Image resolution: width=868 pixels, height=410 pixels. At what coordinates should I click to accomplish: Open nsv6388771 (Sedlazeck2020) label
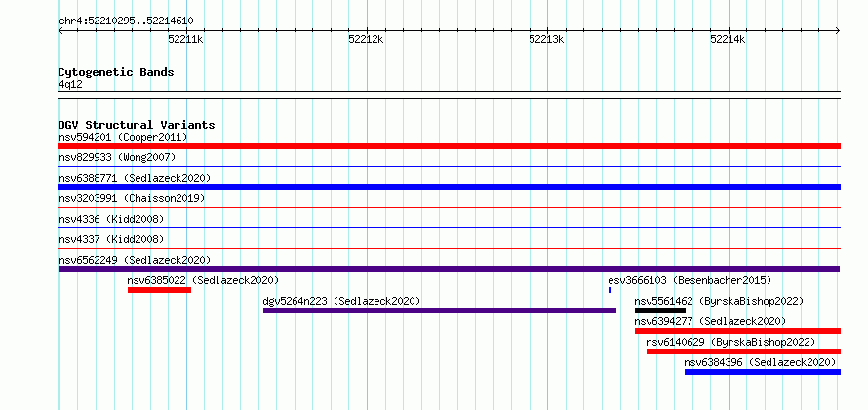point(135,178)
